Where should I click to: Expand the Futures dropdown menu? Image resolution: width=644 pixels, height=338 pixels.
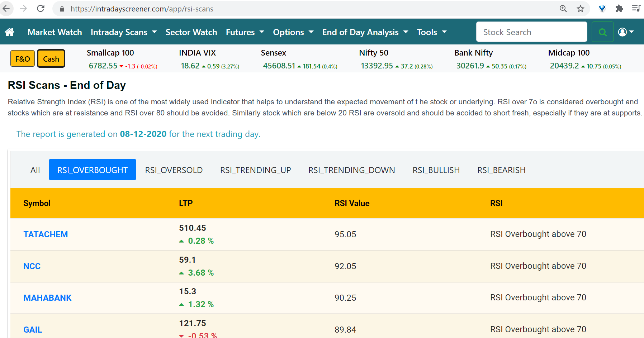245,32
